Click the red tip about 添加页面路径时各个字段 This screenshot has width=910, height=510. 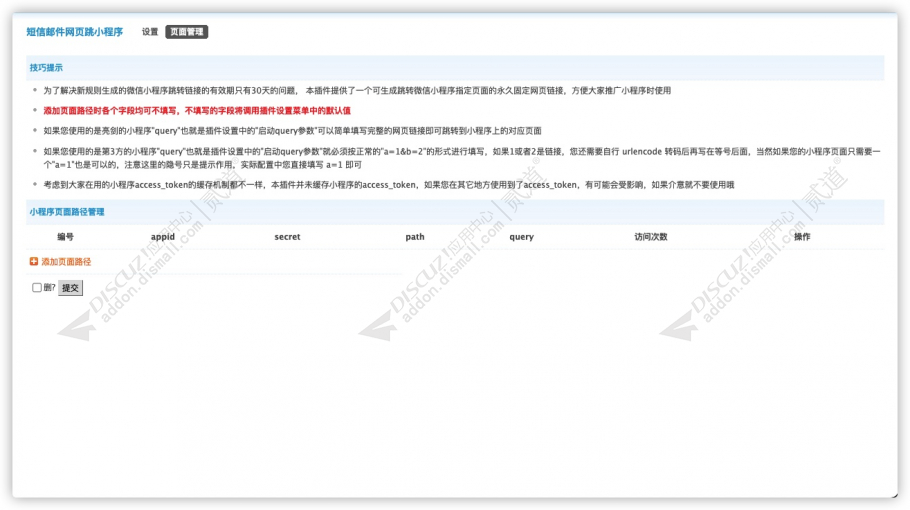(197, 111)
